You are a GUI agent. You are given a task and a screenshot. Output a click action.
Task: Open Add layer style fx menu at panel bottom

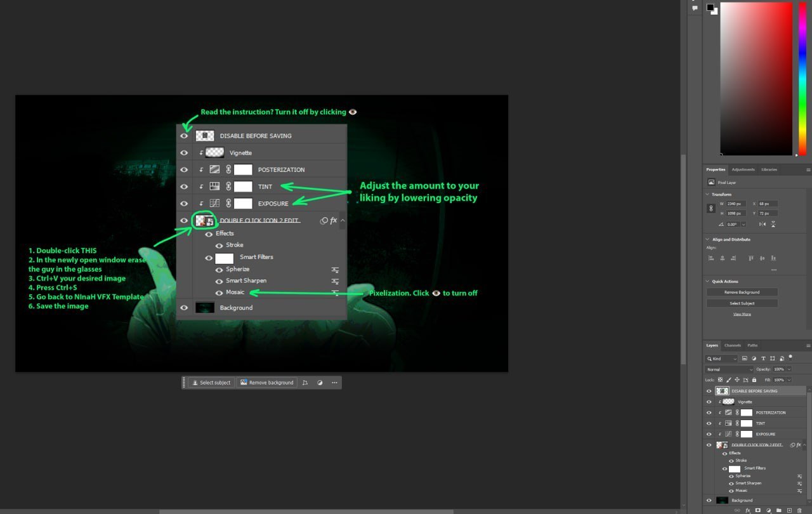(x=748, y=510)
